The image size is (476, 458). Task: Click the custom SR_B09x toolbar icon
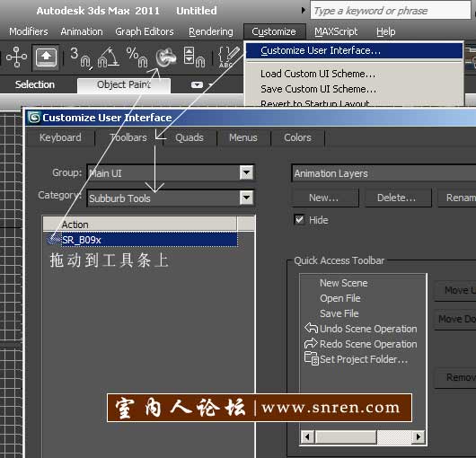tap(166, 57)
